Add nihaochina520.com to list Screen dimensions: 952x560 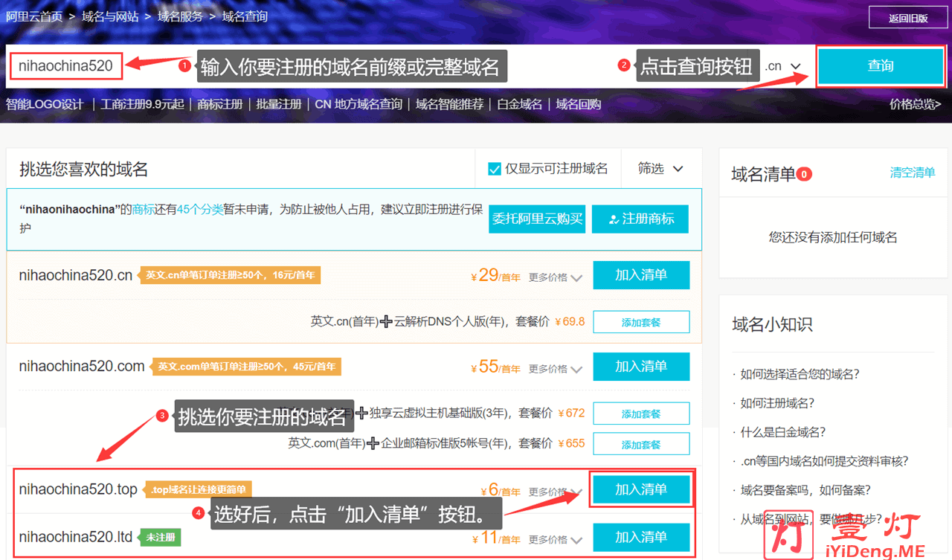(x=641, y=367)
